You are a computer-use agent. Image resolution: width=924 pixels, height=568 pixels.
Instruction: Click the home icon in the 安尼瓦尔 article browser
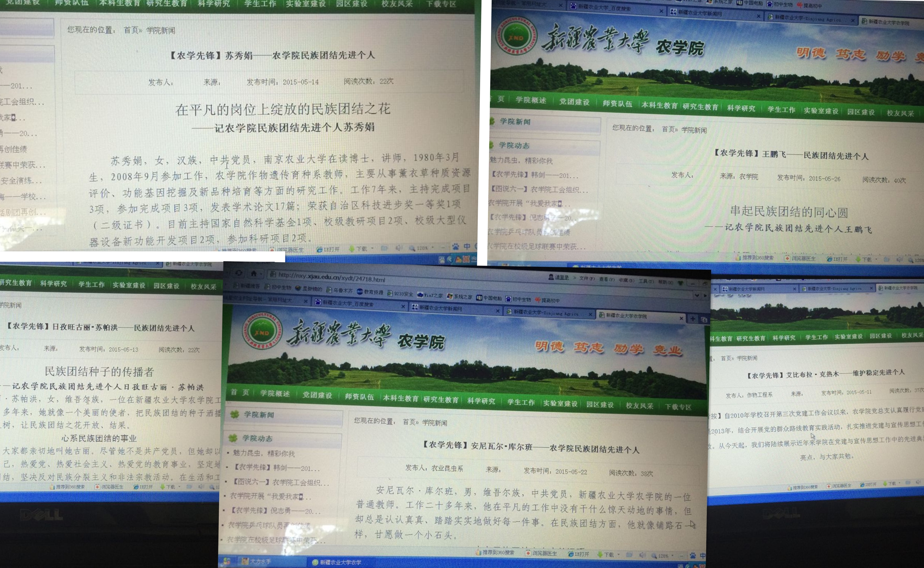(x=254, y=273)
